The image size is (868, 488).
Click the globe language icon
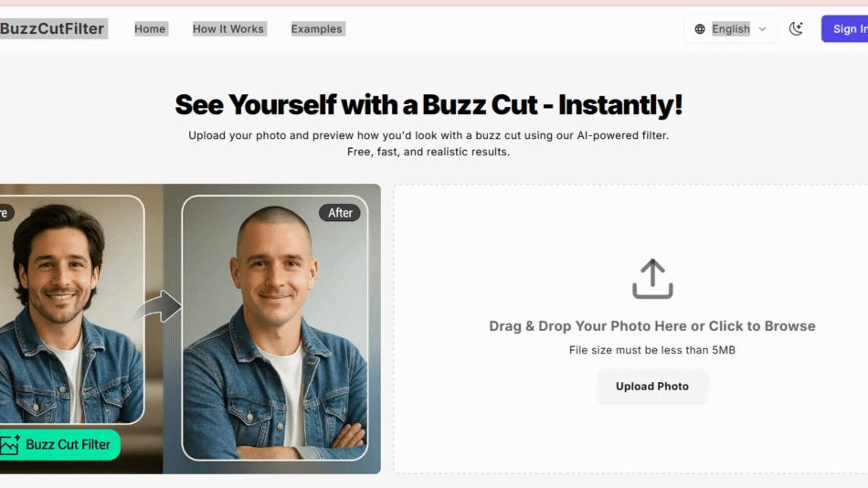700,29
